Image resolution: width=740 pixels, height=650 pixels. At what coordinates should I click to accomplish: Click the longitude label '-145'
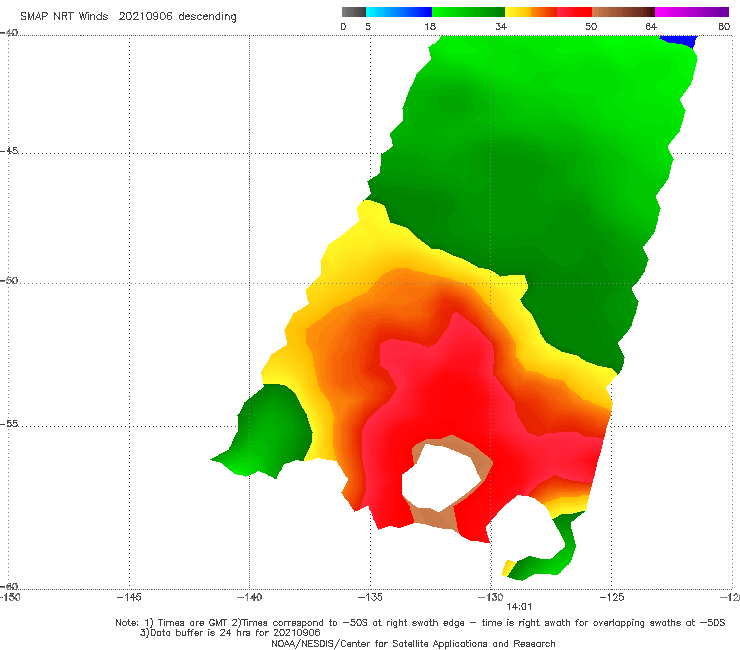pos(129,597)
